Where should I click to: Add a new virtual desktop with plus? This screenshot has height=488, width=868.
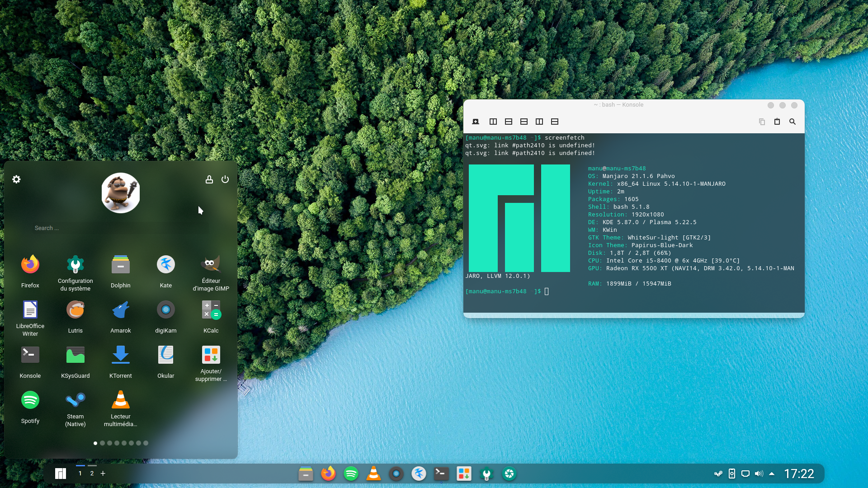coord(103,473)
